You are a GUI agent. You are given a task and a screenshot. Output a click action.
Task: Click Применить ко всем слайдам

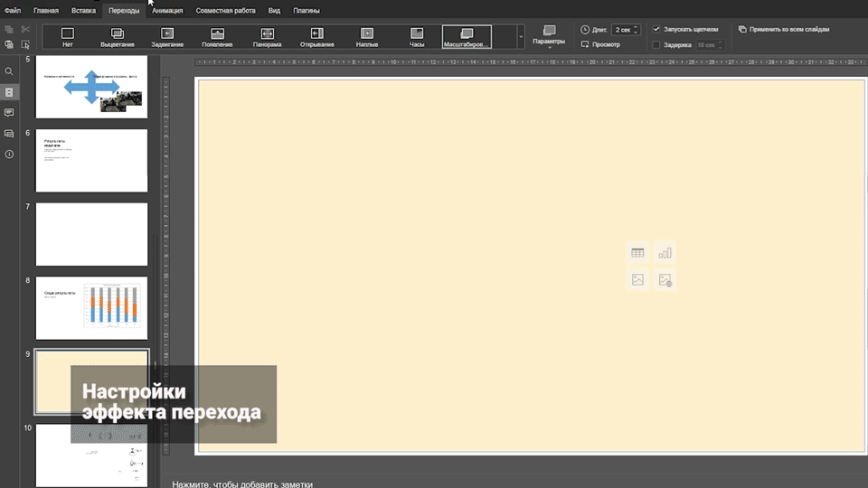(785, 29)
